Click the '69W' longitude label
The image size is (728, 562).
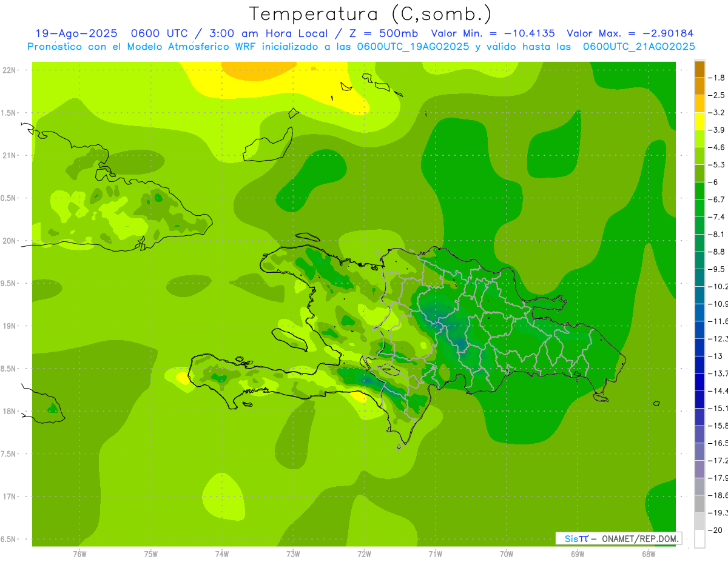[577, 554]
